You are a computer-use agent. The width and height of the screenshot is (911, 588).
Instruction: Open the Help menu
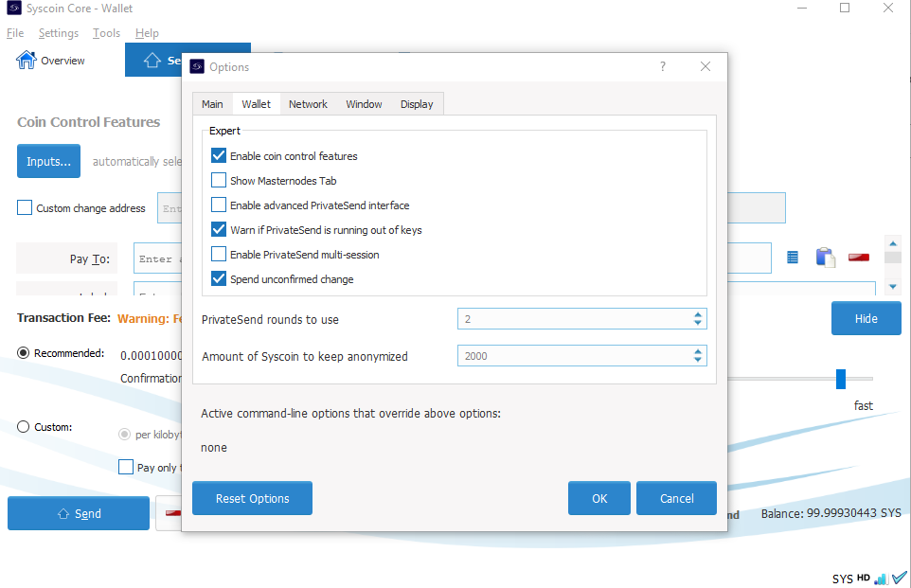point(147,33)
